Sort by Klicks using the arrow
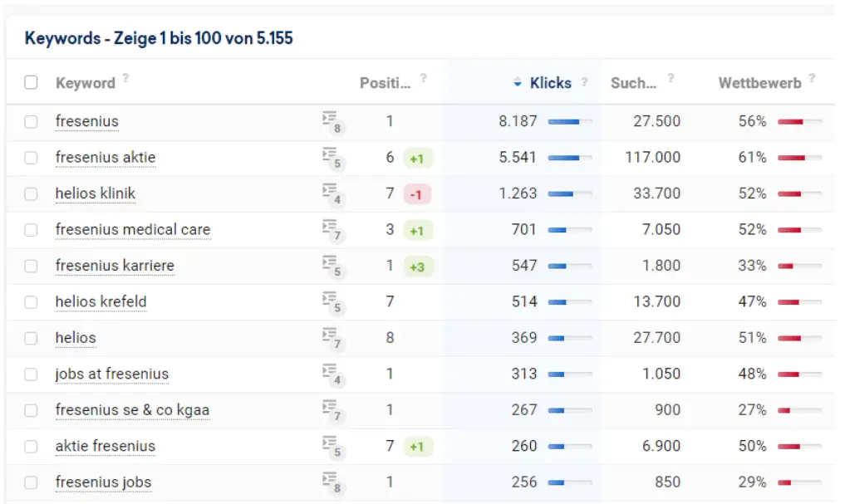This screenshot has width=845, height=504. [x=518, y=83]
